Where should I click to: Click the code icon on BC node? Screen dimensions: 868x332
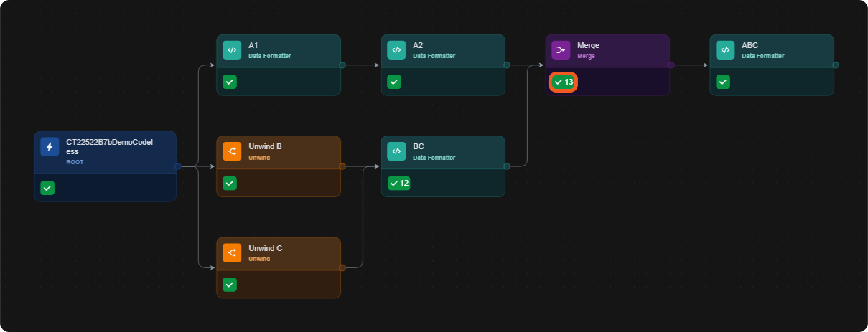[x=396, y=151]
